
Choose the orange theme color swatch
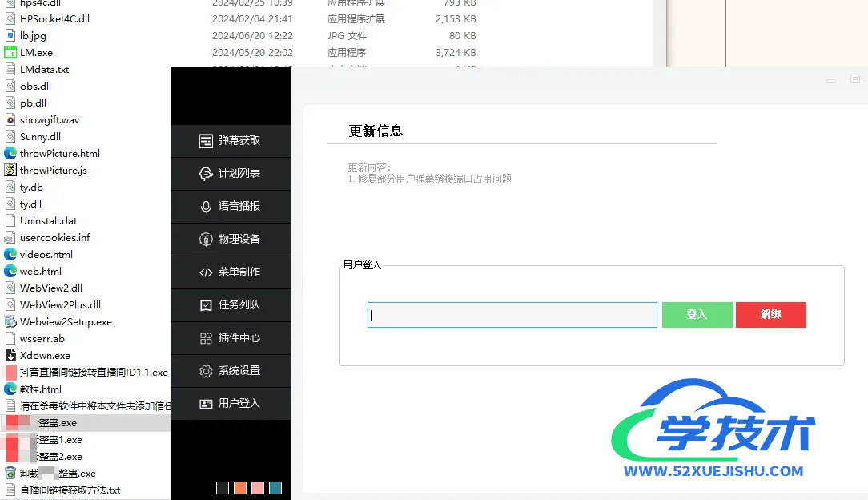click(240, 488)
